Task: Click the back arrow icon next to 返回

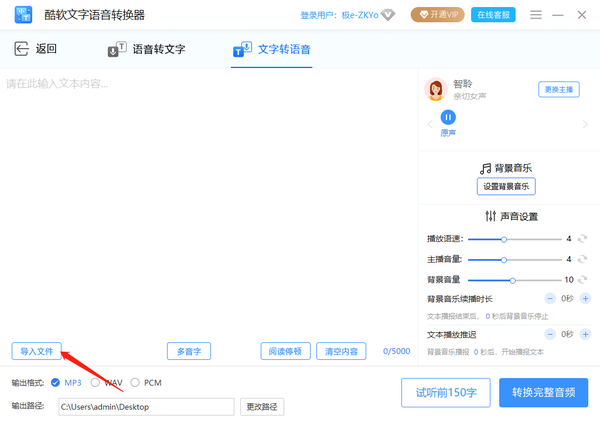Action: 21,49
